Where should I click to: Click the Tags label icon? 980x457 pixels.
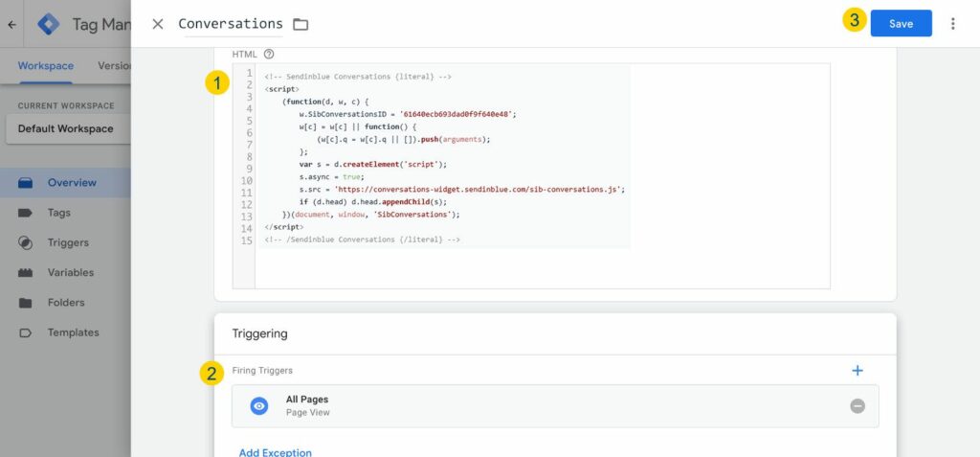click(x=25, y=213)
